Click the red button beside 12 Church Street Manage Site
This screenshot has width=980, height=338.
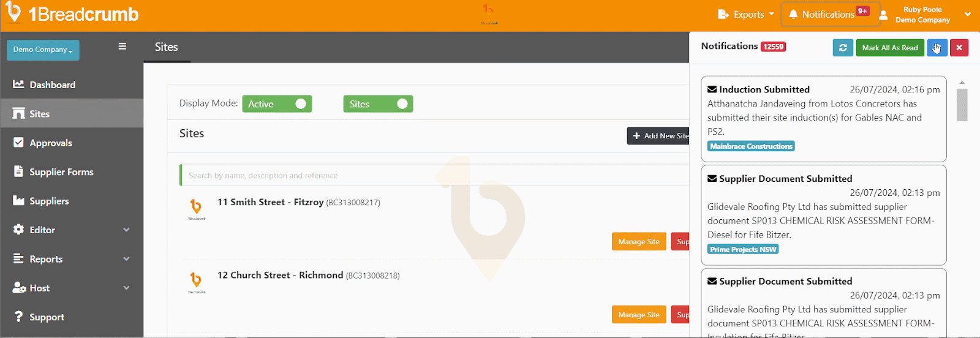pos(680,315)
